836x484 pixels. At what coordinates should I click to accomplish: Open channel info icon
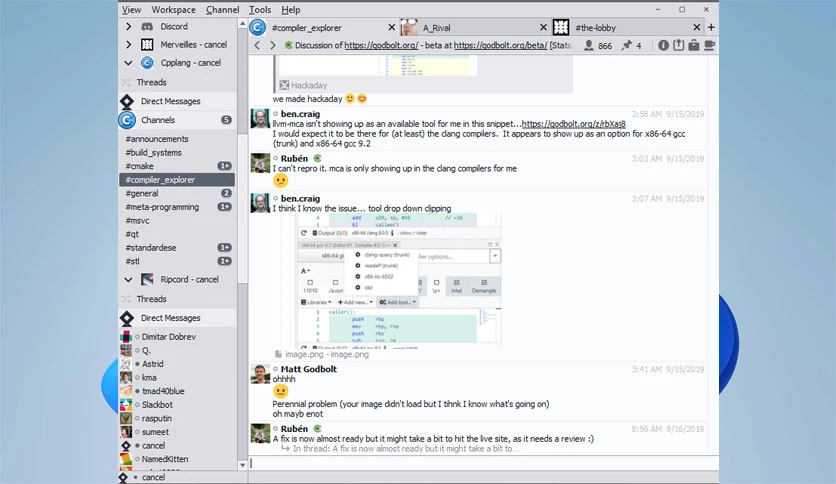tap(663, 45)
